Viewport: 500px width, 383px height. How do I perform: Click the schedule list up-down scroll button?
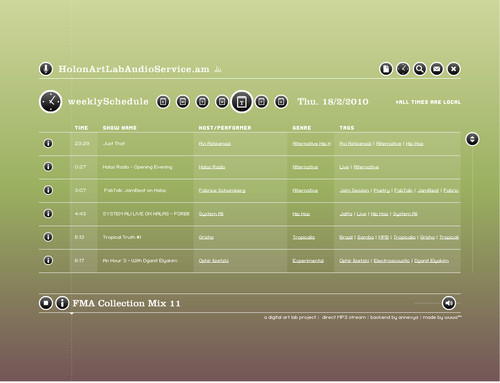472,139
